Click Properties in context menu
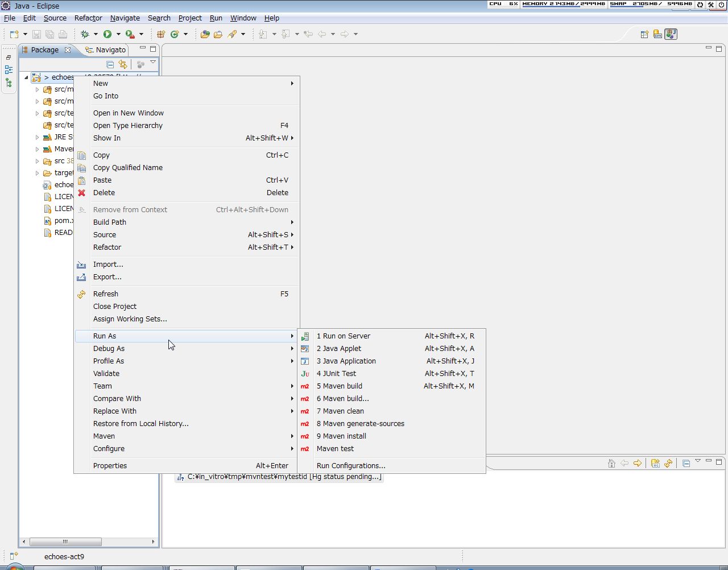 point(187,466)
